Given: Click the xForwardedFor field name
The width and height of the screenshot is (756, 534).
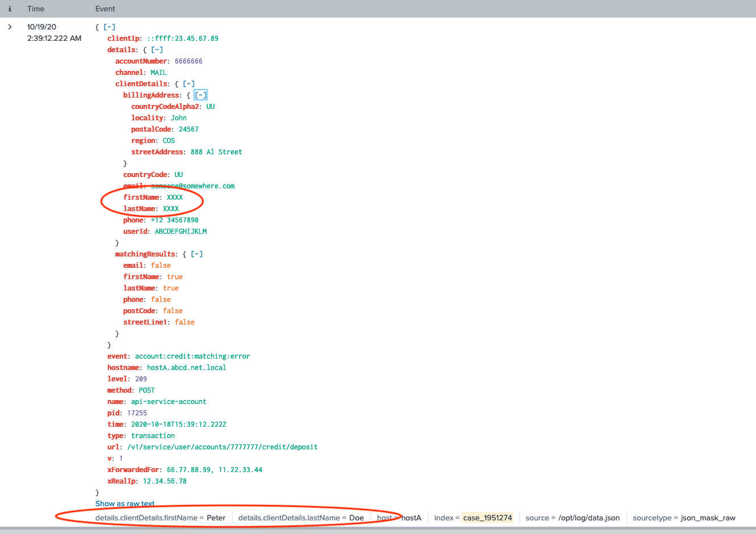Looking at the screenshot, I should 135,469.
